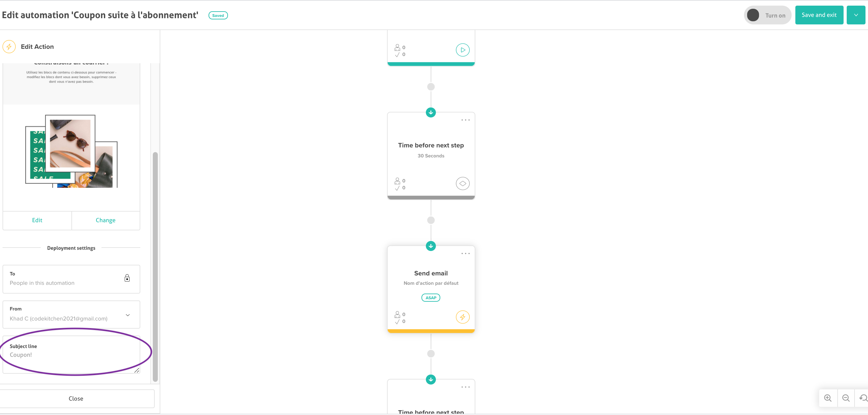The height and width of the screenshot is (415, 868).
Task: Click the Save and exit button
Action: point(819,15)
